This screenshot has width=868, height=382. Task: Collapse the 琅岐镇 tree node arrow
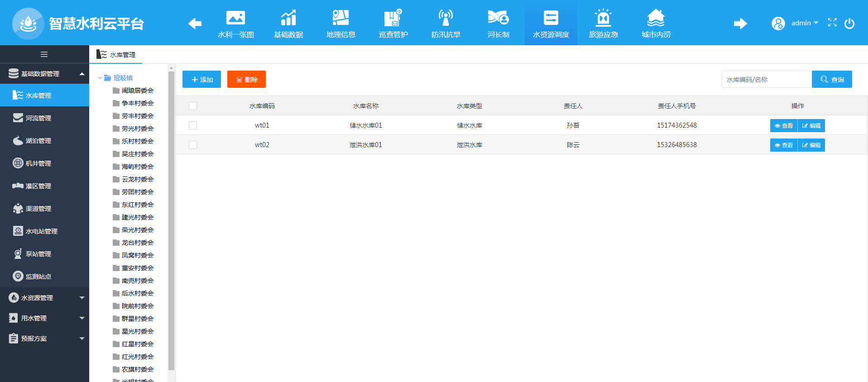point(100,78)
